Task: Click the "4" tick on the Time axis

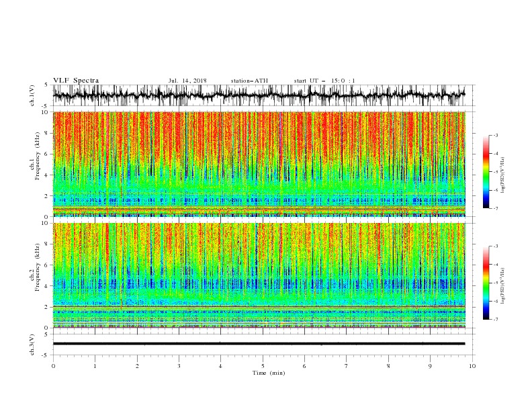Action: (220, 366)
